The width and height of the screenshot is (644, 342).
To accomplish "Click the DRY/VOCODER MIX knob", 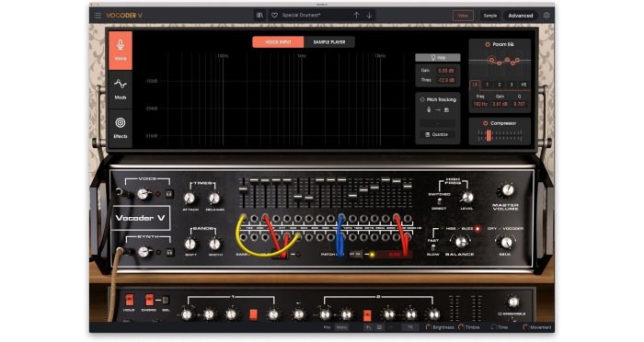I will coord(506,242).
